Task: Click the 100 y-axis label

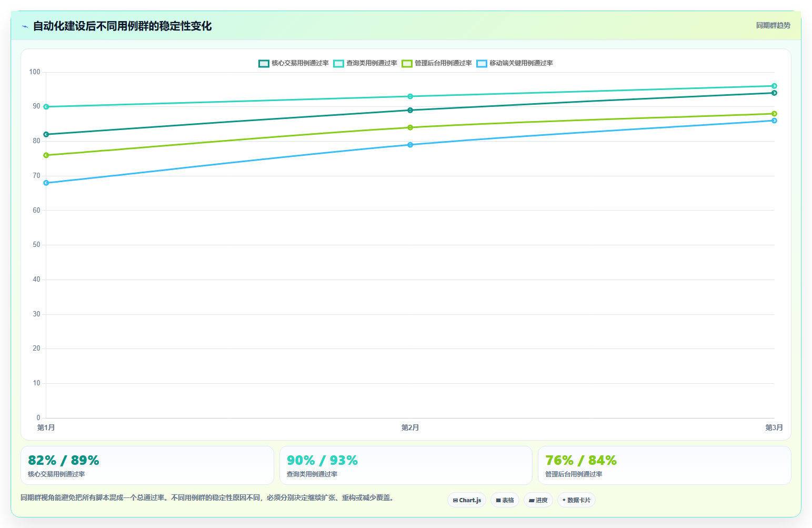Action: tap(35, 72)
